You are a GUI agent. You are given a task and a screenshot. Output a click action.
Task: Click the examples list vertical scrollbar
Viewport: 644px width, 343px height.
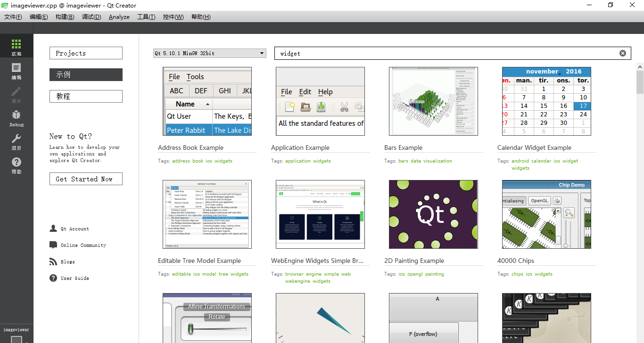pos(640,82)
